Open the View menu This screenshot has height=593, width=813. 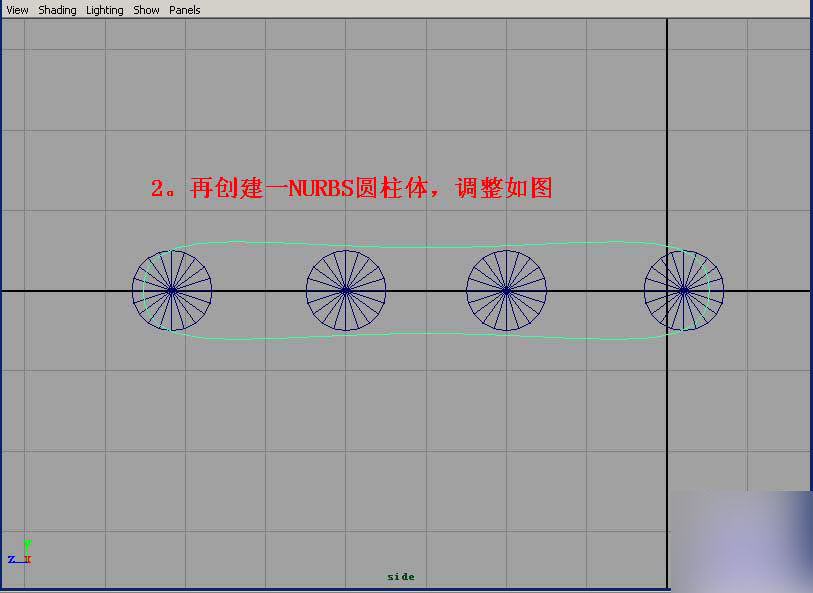(x=15, y=9)
